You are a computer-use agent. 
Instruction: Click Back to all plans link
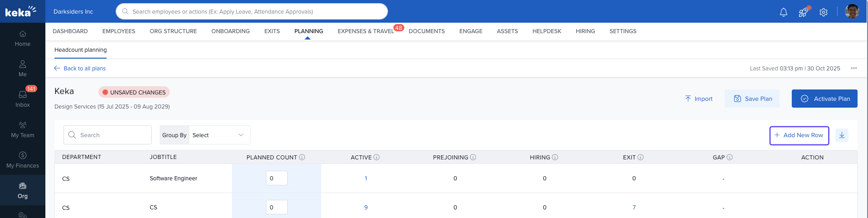80,69
